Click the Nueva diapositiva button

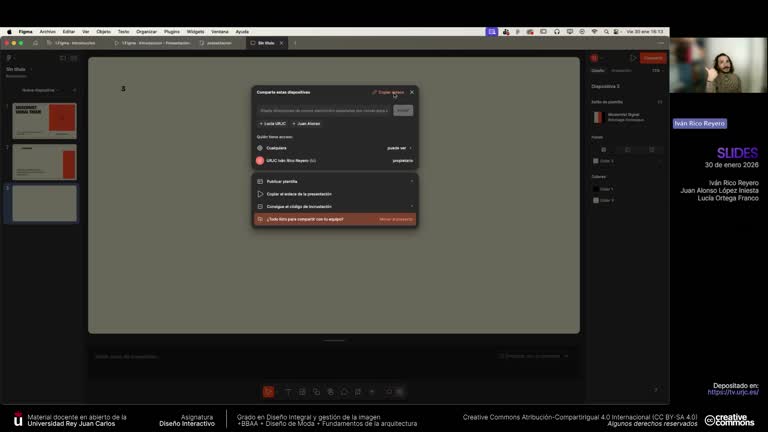click(39, 90)
